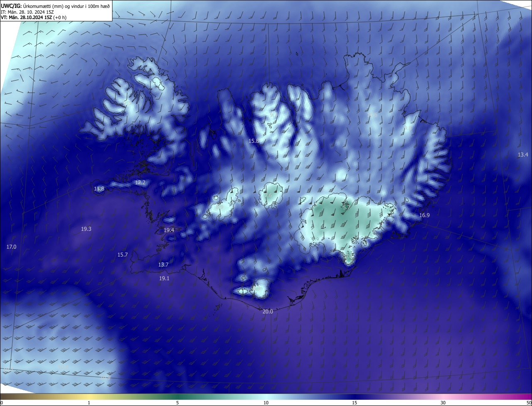Click the color scale tick labeled 1

point(89,403)
